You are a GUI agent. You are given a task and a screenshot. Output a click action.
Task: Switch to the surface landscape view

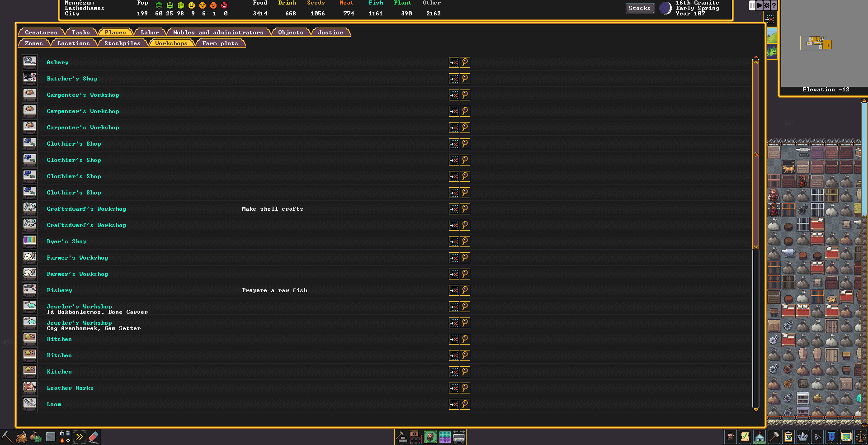tap(772, 36)
